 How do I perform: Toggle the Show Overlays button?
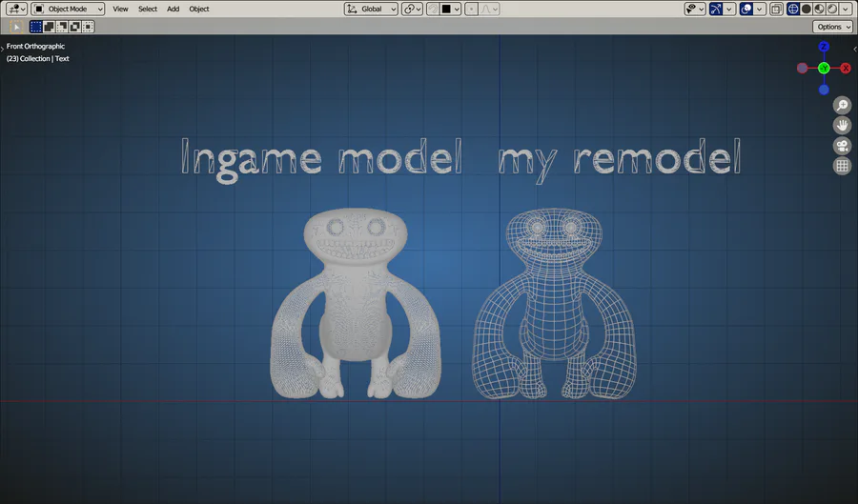[746, 9]
